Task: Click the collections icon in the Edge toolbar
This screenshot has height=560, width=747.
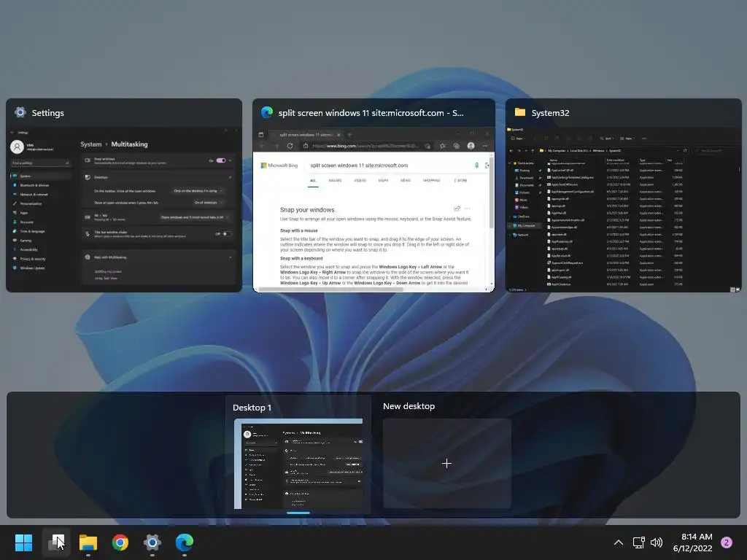Action: click(457, 146)
